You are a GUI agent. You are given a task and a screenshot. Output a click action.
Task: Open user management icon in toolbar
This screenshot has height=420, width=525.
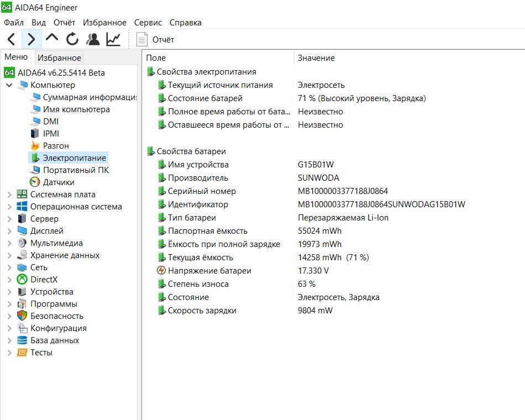click(x=93, y=40)
